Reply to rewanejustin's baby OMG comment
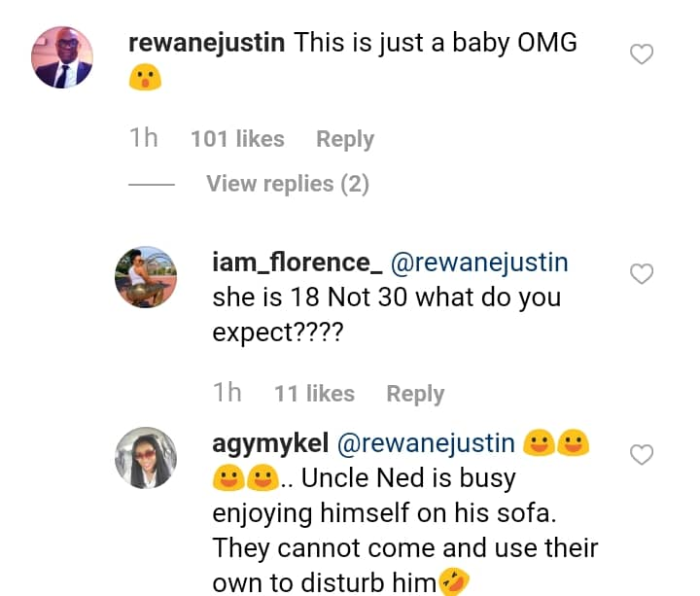The height and width of the screenshot is (596, 700). point(345,139)
